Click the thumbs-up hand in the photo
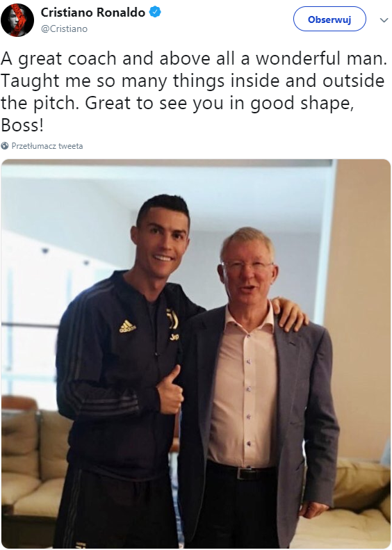Image resolution: width=392 pixels, height=550 pixels. coord(170,390)
